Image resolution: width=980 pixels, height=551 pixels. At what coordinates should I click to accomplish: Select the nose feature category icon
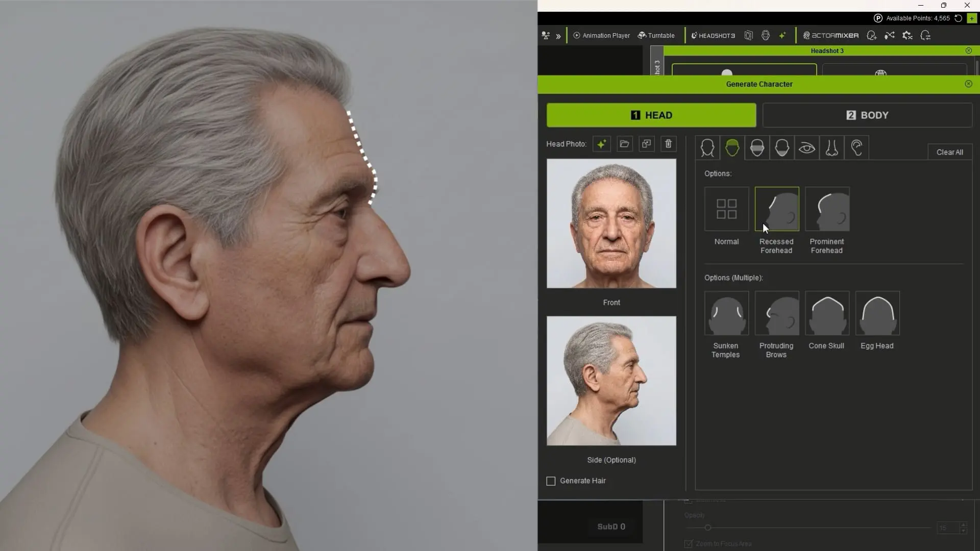(831, 148)
